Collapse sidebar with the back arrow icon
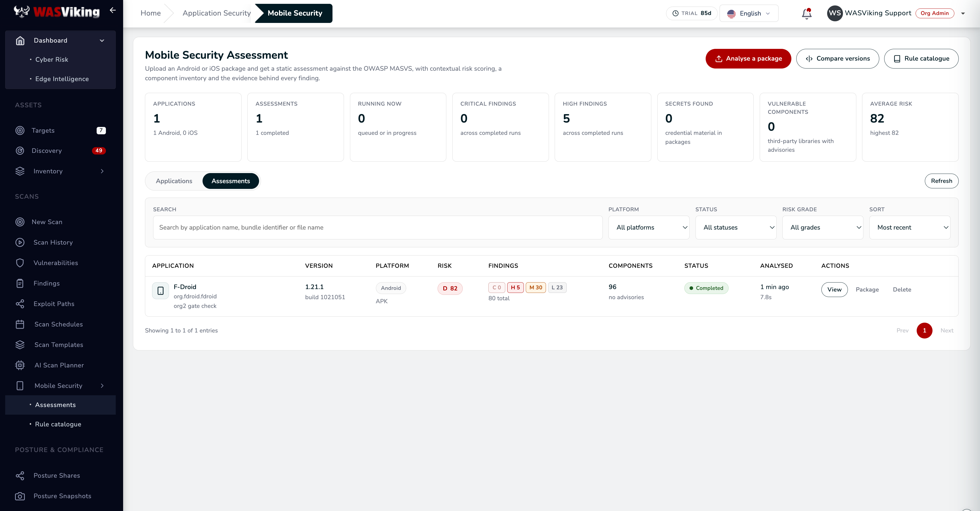The image size is (980, 511). click(x=113, y=10)
